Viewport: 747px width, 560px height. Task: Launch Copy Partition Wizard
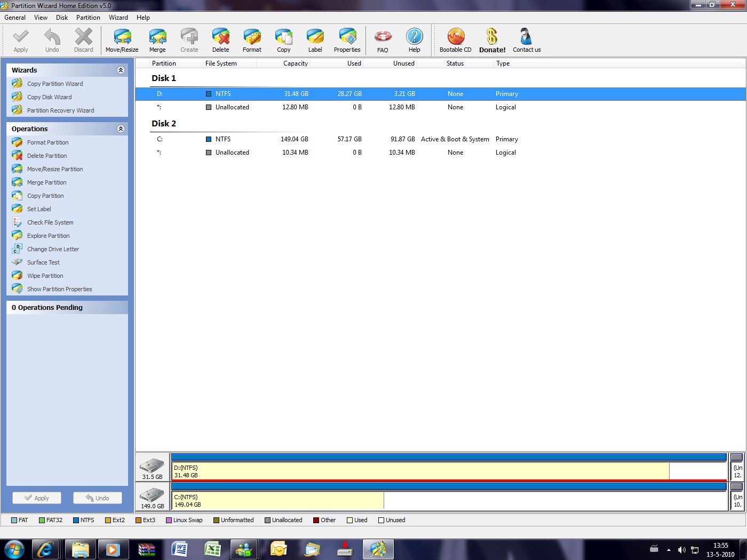(x=55, y=84)
